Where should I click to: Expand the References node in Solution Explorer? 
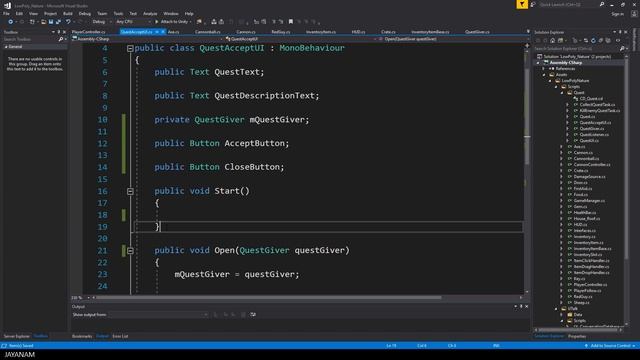click(544, 69)
